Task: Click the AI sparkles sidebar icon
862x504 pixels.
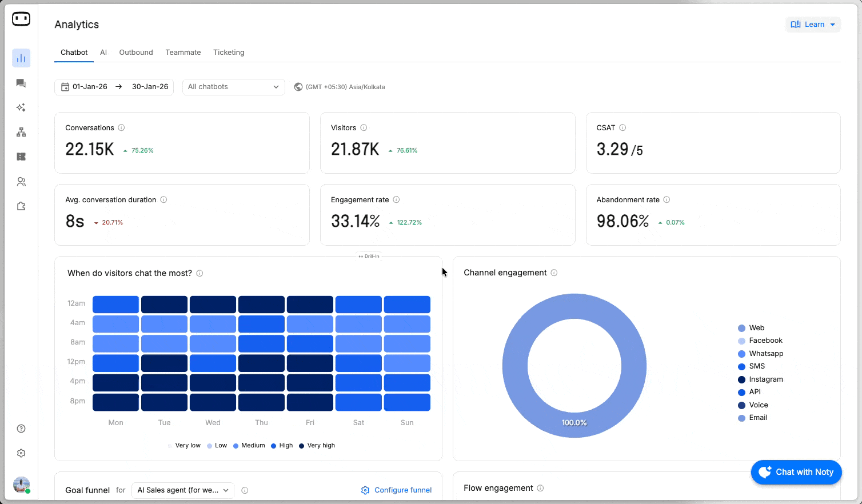Action: [21, 108]
